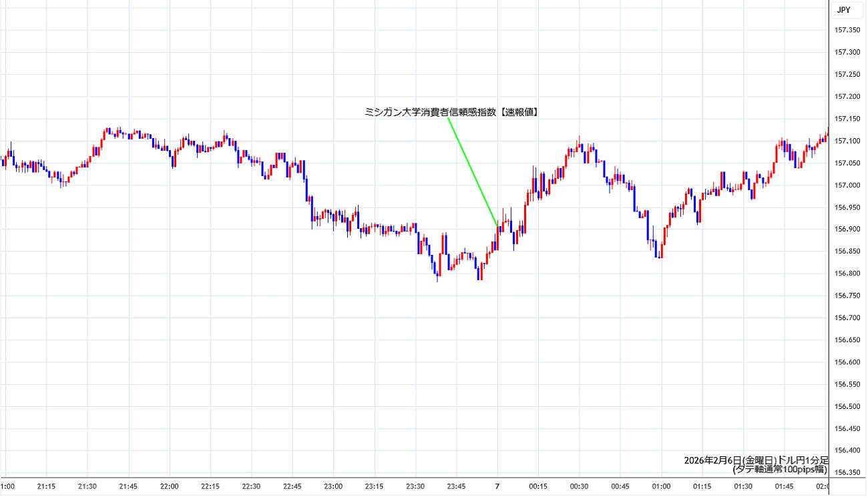Select the date marker labeled 7
Screen dimensions: 868x497
pyautogui.click(x=497, y=486)
